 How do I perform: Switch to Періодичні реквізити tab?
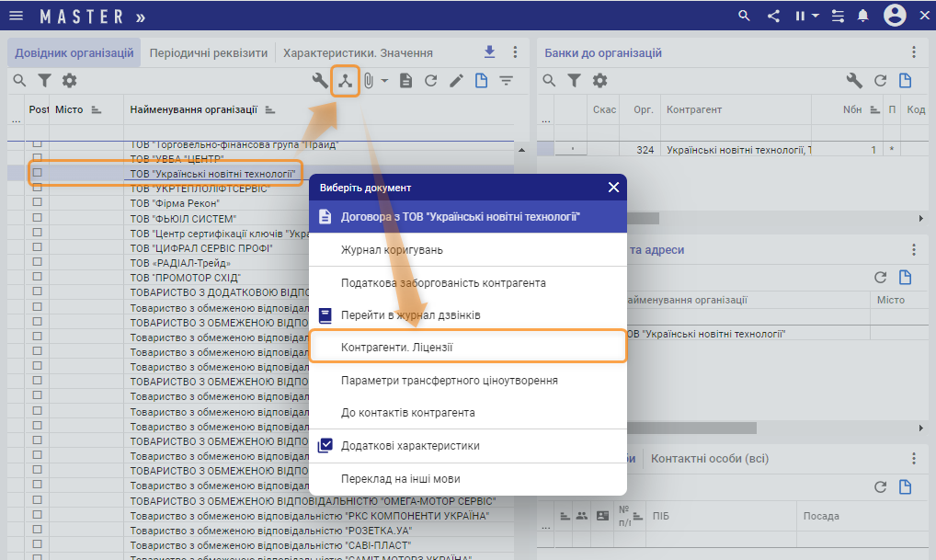209,52
